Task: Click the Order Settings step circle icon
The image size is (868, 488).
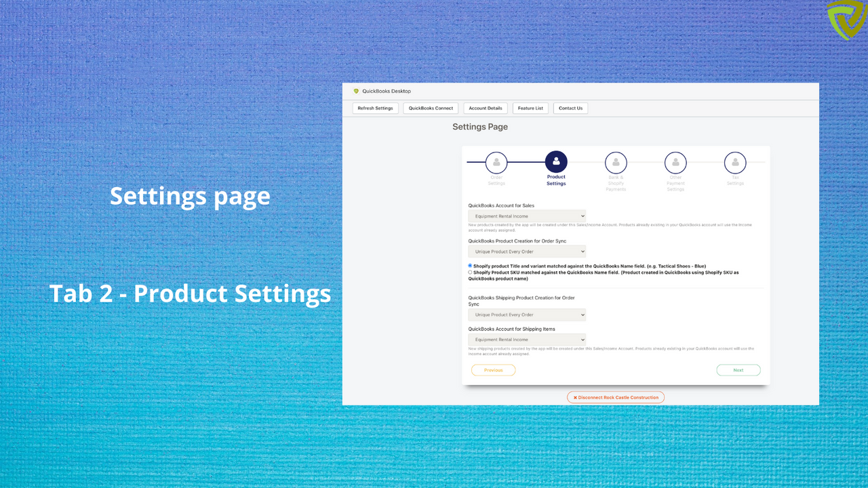Action: pyautogui.click(x=496, y=163)
